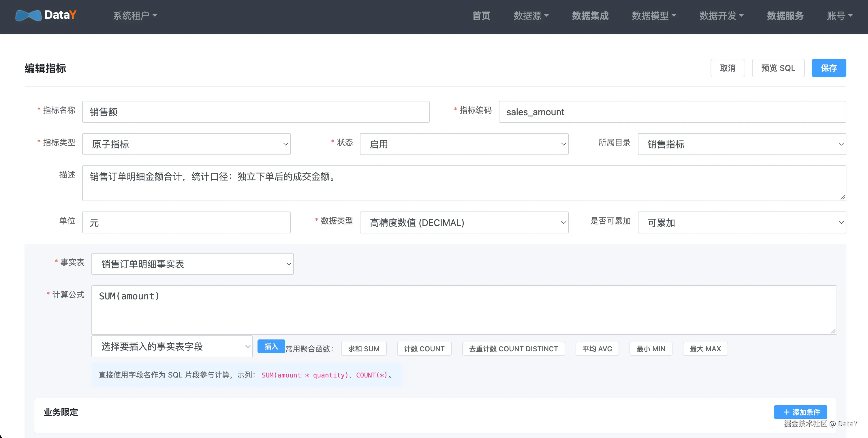The height and width of the screenshot is (438, 868).
Task: Open the 账号 account menu
Action: (x=839, y=16)
